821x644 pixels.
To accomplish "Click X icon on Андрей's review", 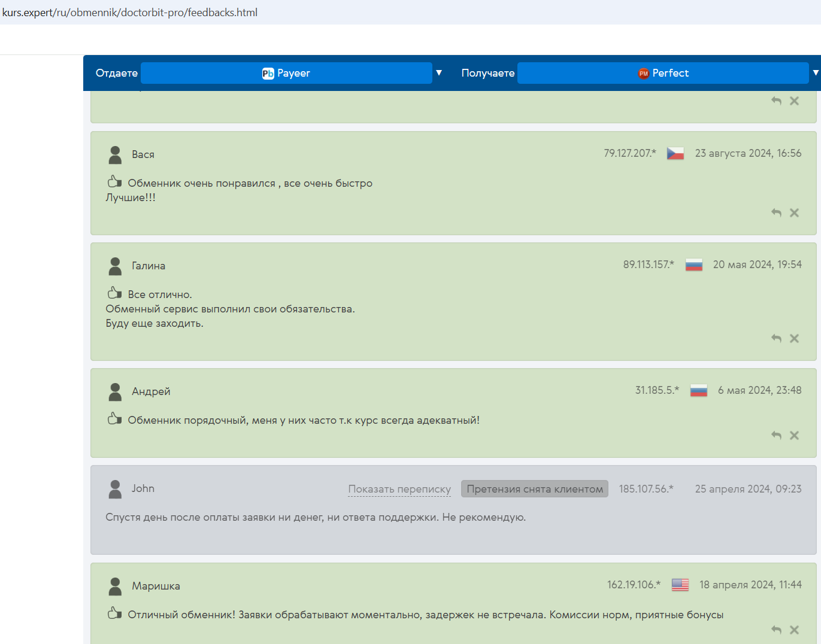I will point(794,435).
